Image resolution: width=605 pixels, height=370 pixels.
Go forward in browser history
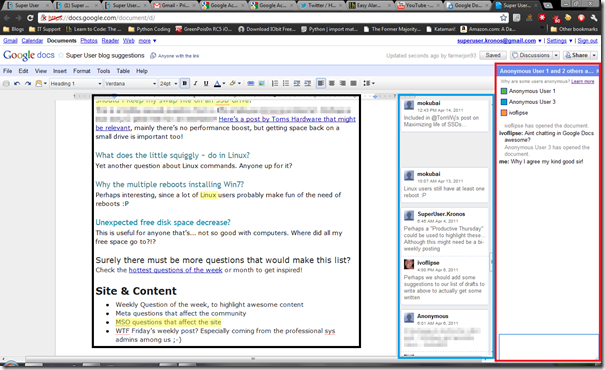18,18
